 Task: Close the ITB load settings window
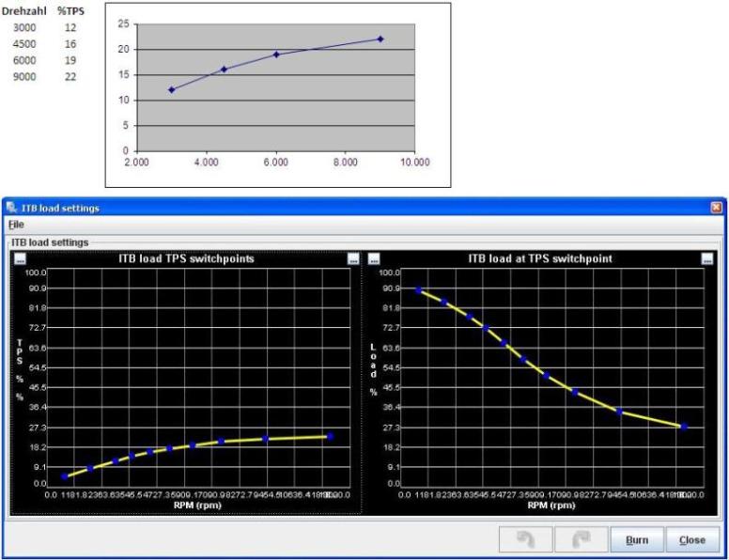point(716,208)
